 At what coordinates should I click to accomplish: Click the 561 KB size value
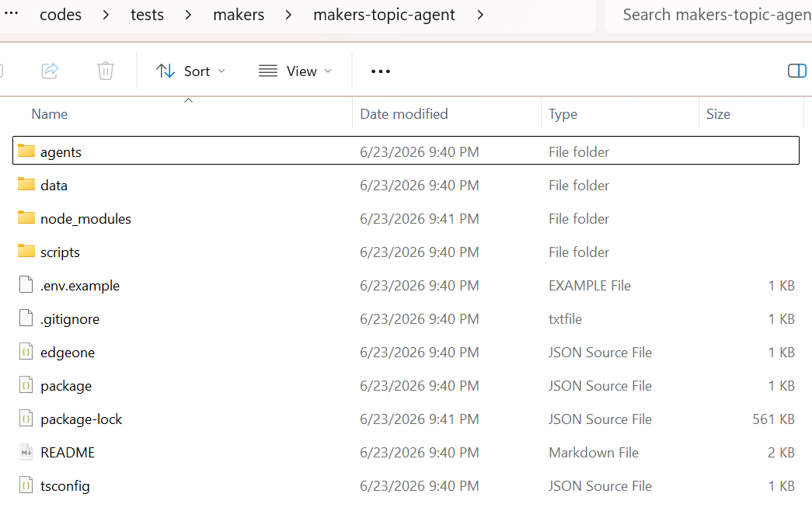tap(774, 419)
